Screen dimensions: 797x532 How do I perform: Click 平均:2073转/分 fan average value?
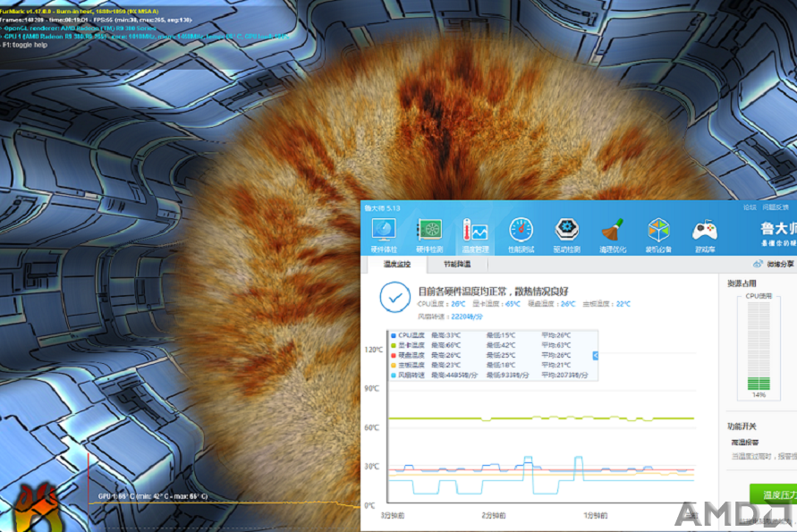[x=564, y=376]
